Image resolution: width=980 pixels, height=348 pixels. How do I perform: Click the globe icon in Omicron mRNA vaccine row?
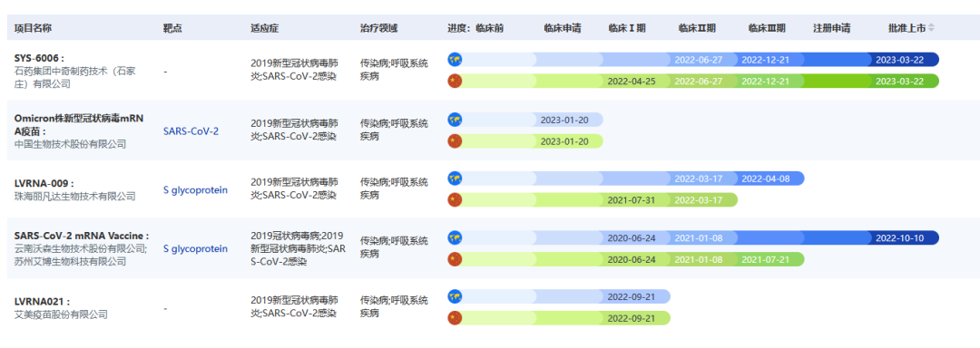455,120
